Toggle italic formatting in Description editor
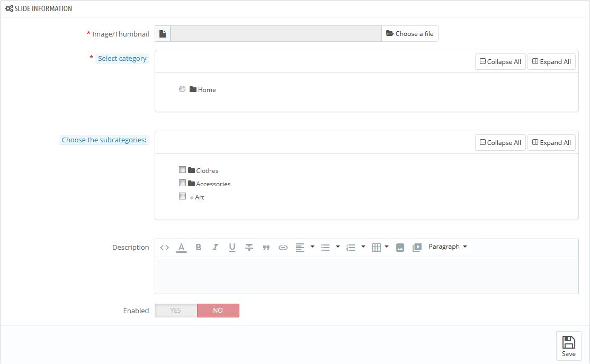Viewport: 590px width, 364px height. pyautogui.click(x=215, y=248)
